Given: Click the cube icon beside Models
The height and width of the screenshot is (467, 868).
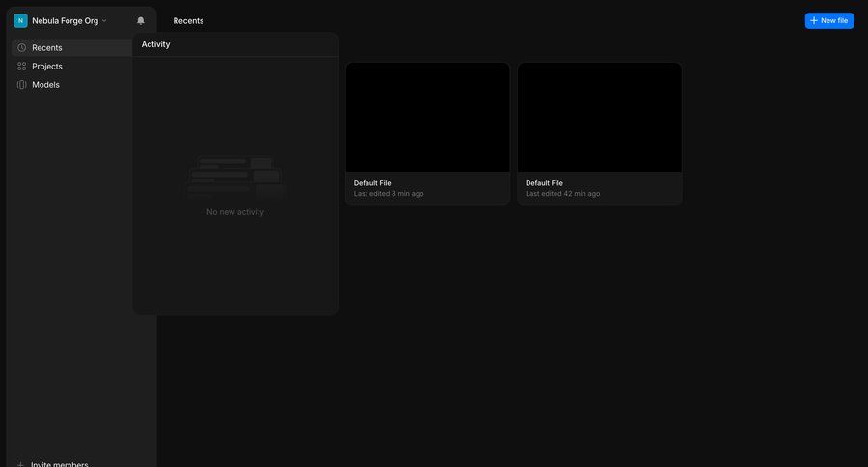Looking at the screenshot, I should point(21,85).
